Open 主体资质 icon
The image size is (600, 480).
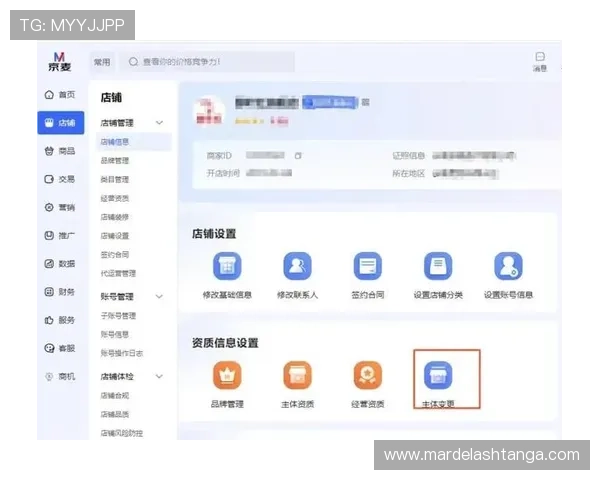[297, 375]
